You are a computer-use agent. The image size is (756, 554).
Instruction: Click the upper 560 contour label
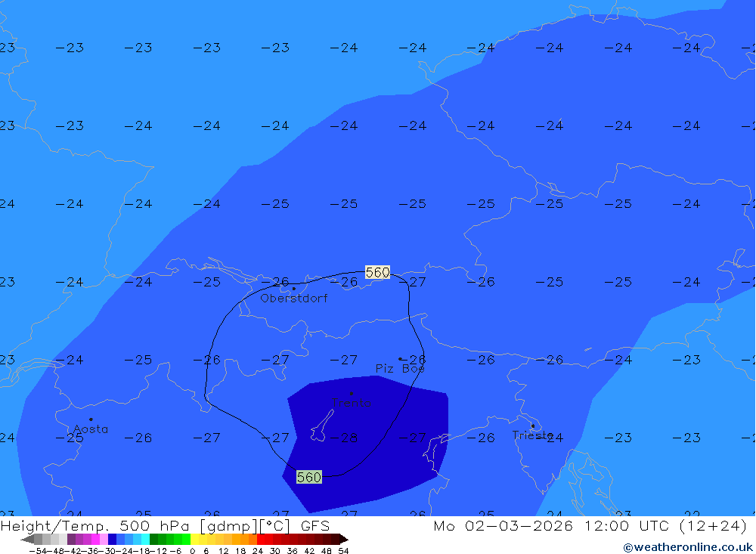click(x=377, y=272)
